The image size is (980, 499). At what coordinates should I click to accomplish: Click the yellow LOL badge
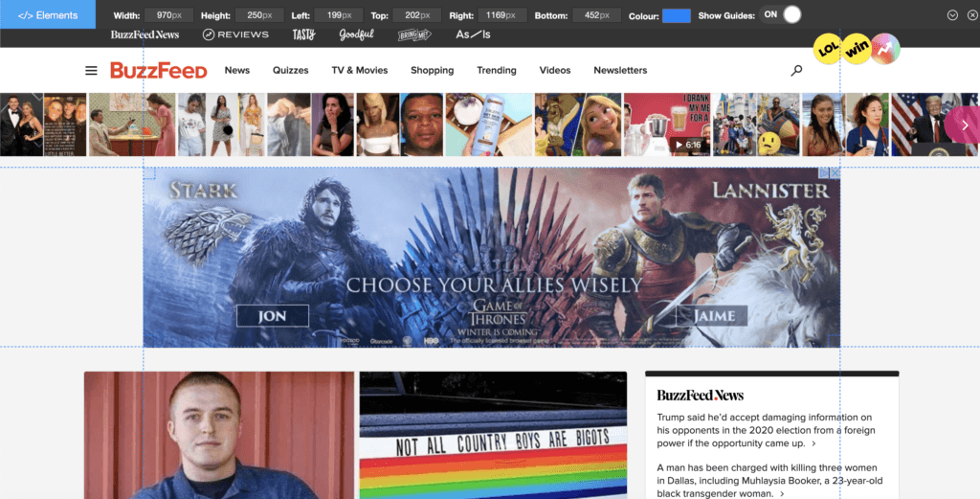point(828,49)
